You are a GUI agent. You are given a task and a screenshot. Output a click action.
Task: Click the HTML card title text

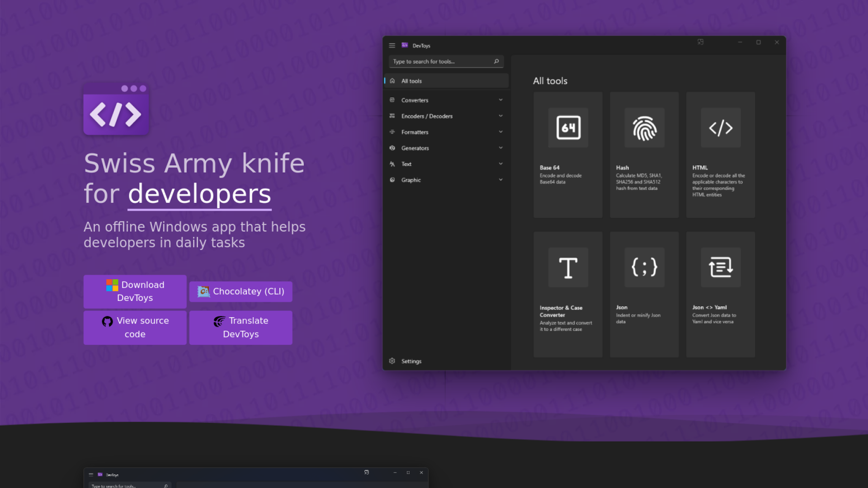point(700,168)
